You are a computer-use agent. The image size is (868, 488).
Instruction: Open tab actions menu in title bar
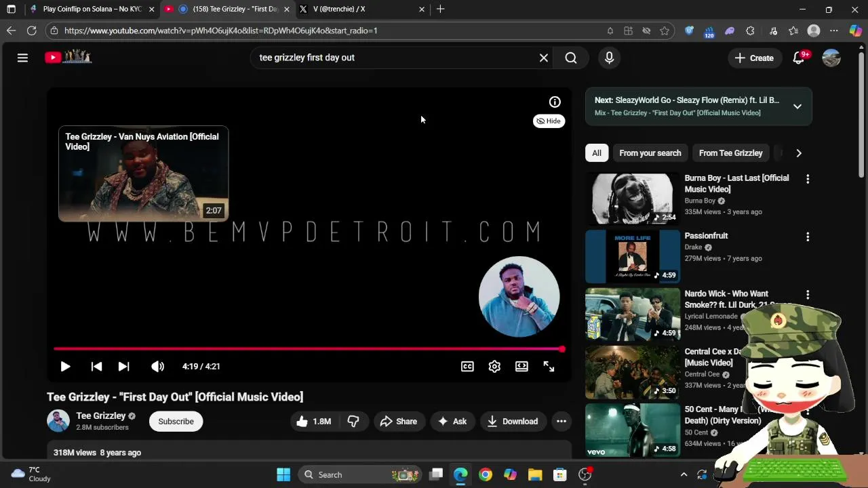[x=11, y=9]
